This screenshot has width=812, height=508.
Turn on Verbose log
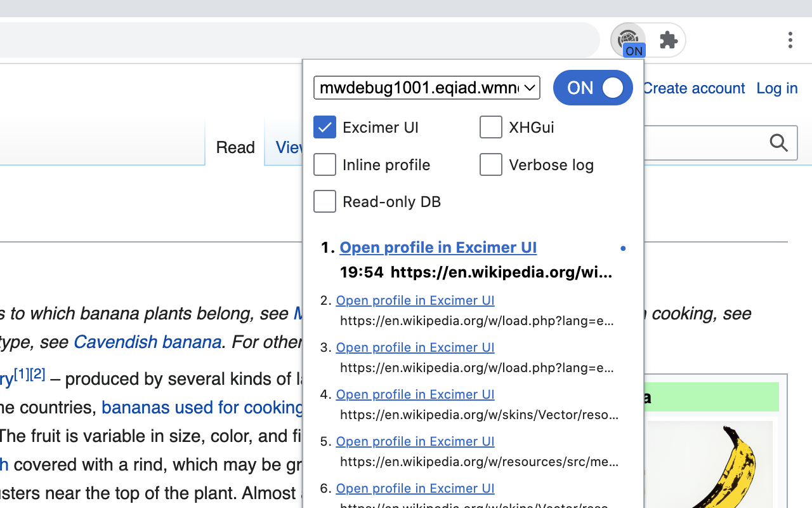491,164
